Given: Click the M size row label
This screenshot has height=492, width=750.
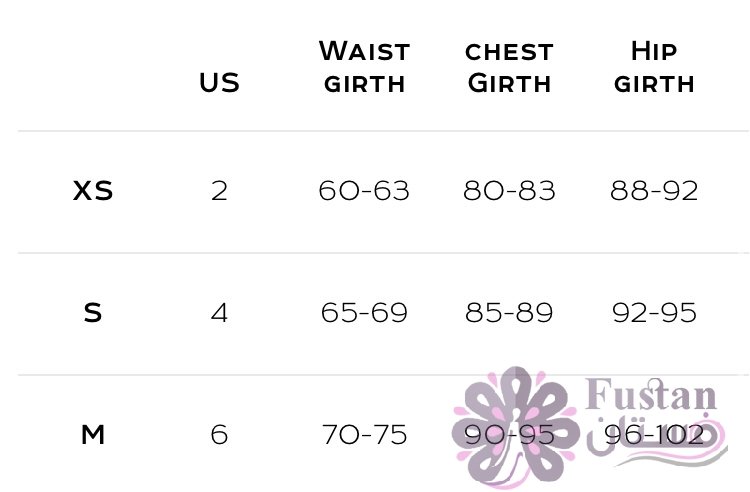Looking at the screenshot, I should (93, 435).
